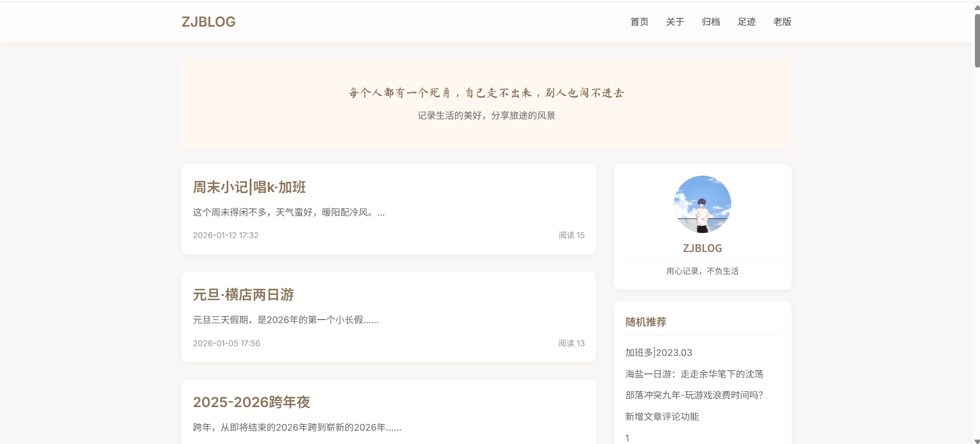Click the ZJBLOG site logo in header
The image size is (980, 444).
[x=208, y=22]
